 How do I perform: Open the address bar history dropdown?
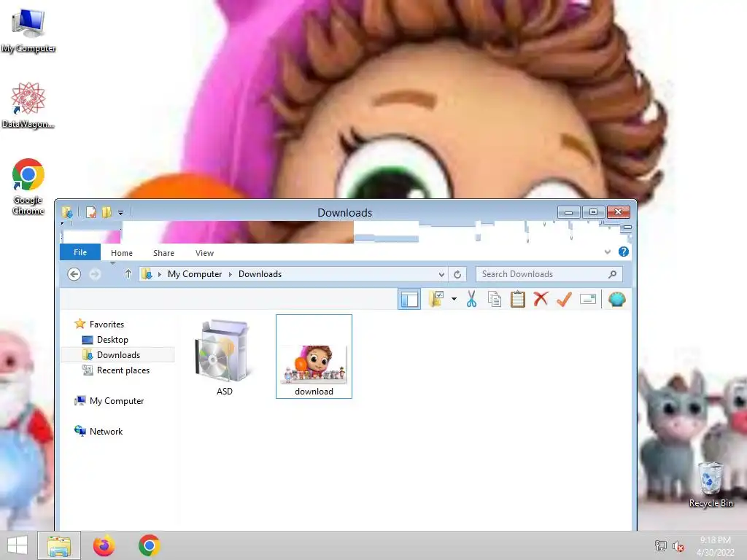coord(441,274)
